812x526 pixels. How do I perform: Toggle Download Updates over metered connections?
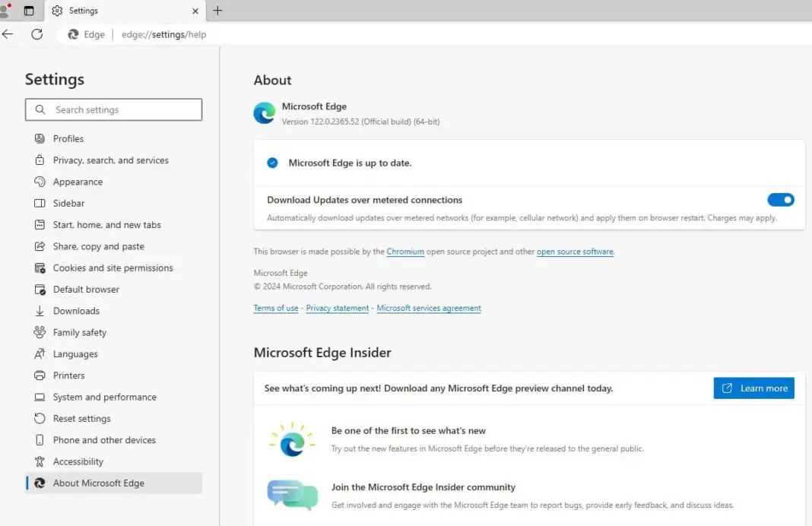point(780,200)
